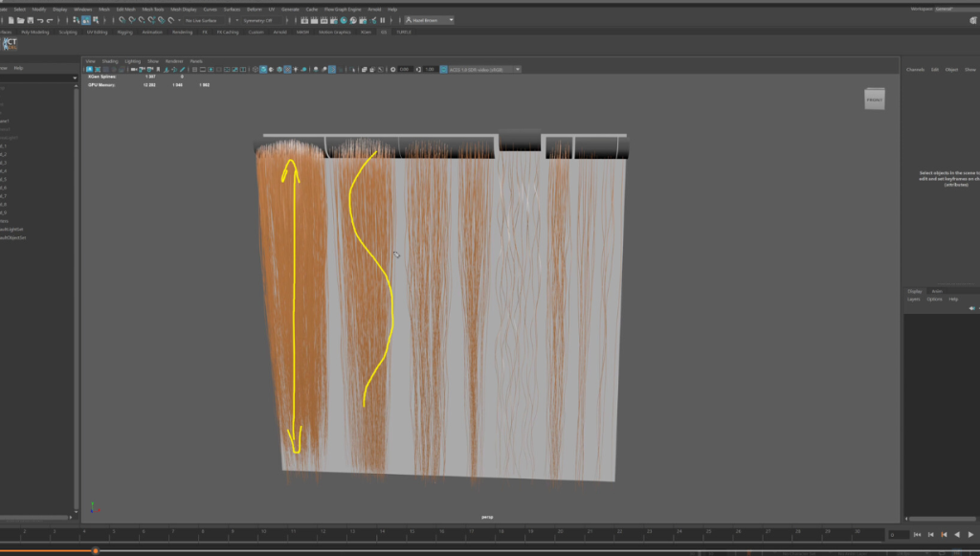Image resolution: width=980 pixels, height=556 pixels.
Task: Open the ACES 1.0 SDR-video view transform dropdown
Action: (x=484, y=69)
